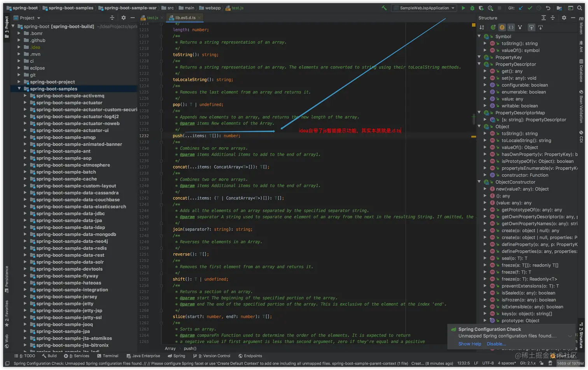The height and width of the screenshot is (370, 588).
Task: Click Git: 2.1.x branch widget
Action: tap(528, 363)
